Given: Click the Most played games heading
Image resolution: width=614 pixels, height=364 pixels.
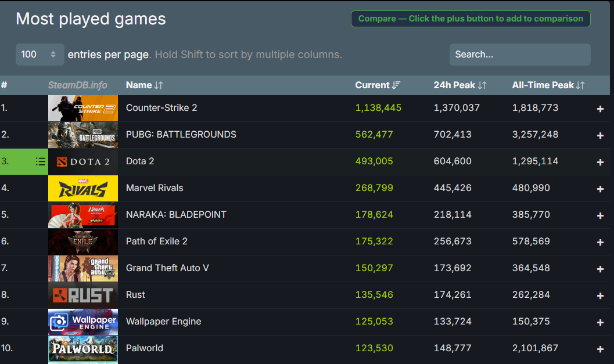Looking at the screenshot, I should coord(91,19).
